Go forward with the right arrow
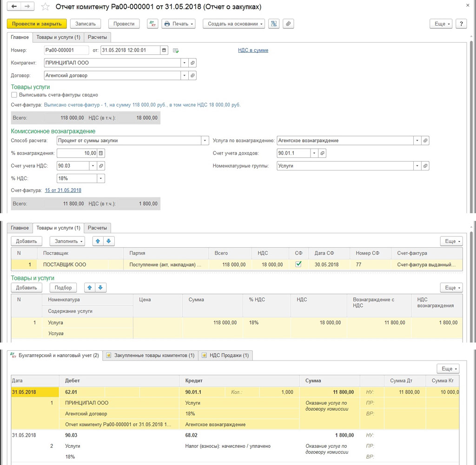 pos(27,7)
